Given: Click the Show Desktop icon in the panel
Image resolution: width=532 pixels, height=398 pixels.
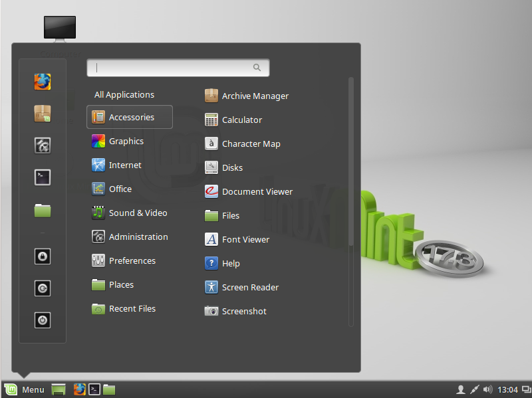Looking at the screenshot, I should [59, 389].
